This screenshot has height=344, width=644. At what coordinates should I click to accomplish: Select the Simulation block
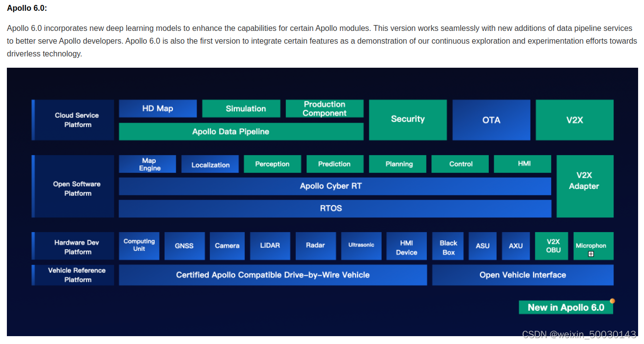point(241,108)
